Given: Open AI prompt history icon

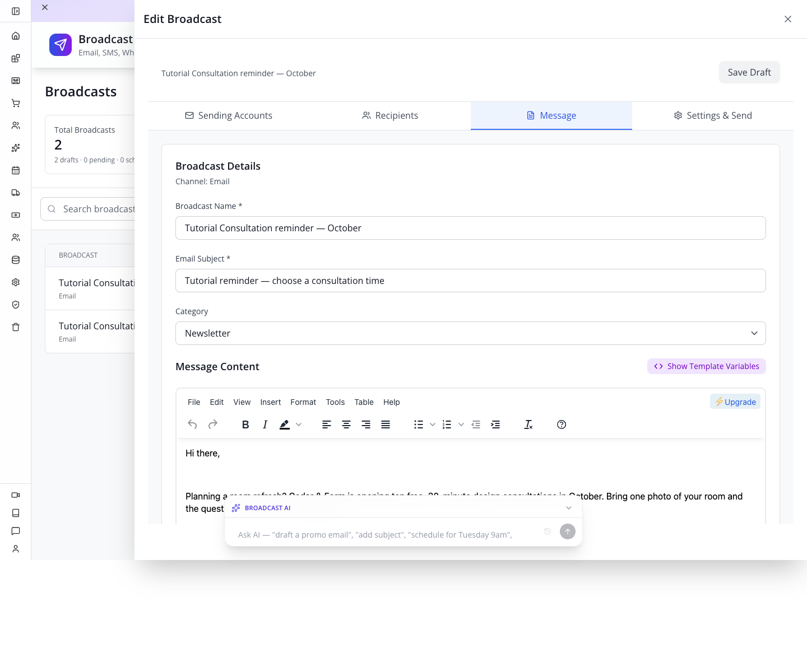Looking at the screenshot, I should 548,531.
